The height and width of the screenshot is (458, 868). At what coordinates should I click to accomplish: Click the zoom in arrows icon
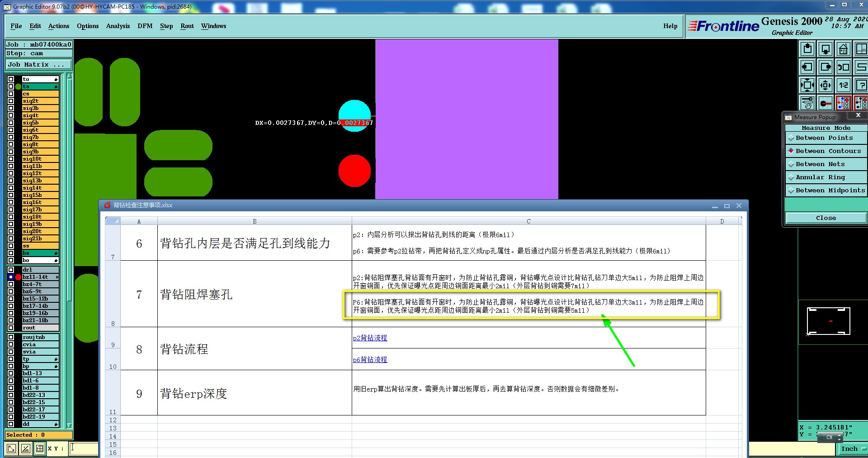click(807, 85)
